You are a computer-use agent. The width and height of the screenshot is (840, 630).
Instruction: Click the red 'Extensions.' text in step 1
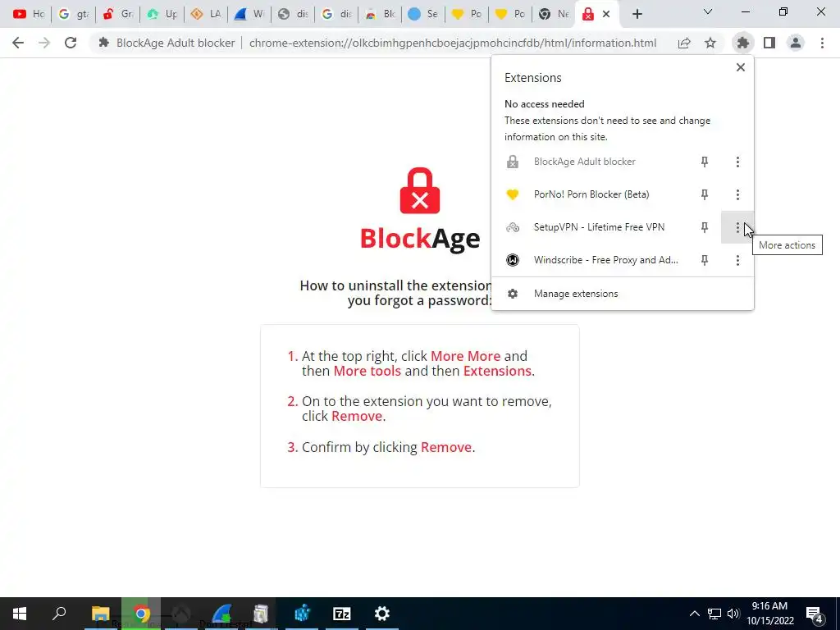pos(499,371)
